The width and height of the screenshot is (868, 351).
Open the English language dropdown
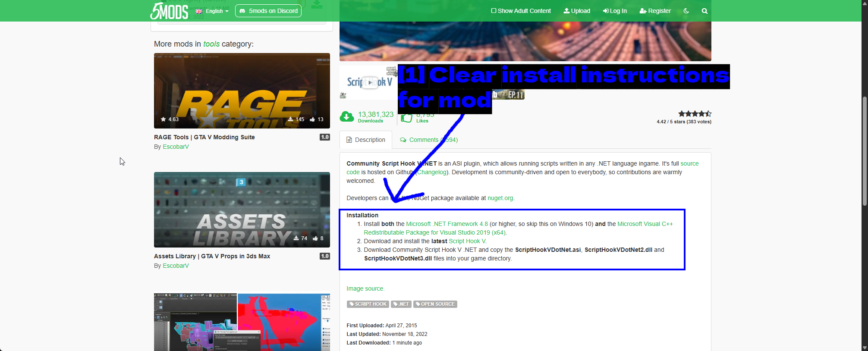pyautogui.click(x=212, y=11)
